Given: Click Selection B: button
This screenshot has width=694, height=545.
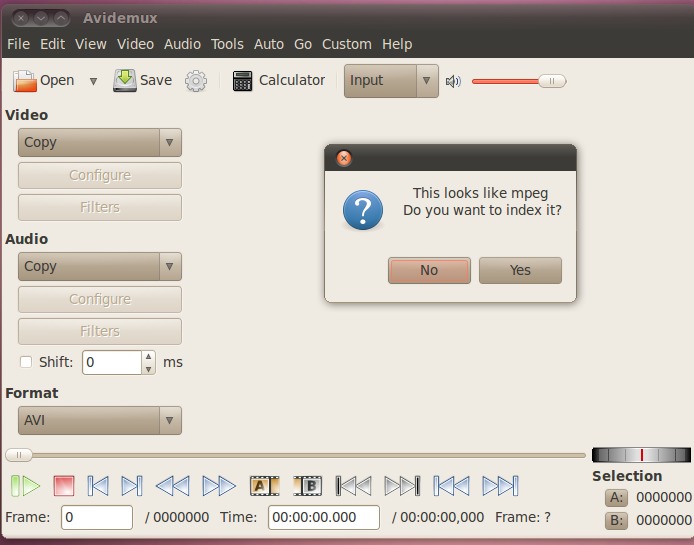Looking at the screenshot, I should point(616,520).
